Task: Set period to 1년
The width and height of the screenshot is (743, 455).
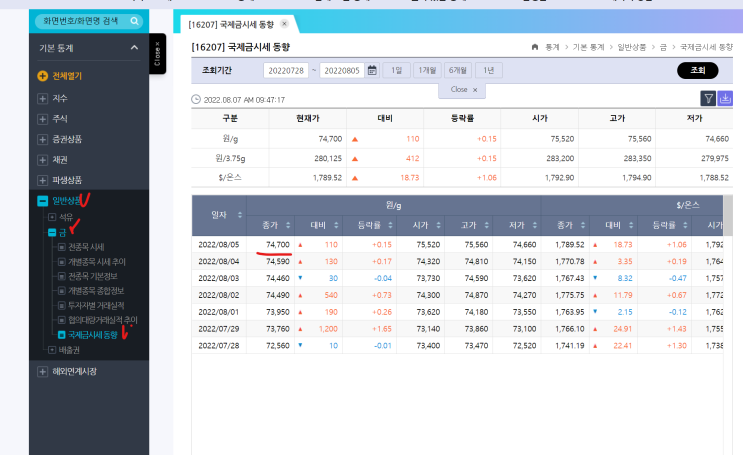Action: (x=489, y=70)
